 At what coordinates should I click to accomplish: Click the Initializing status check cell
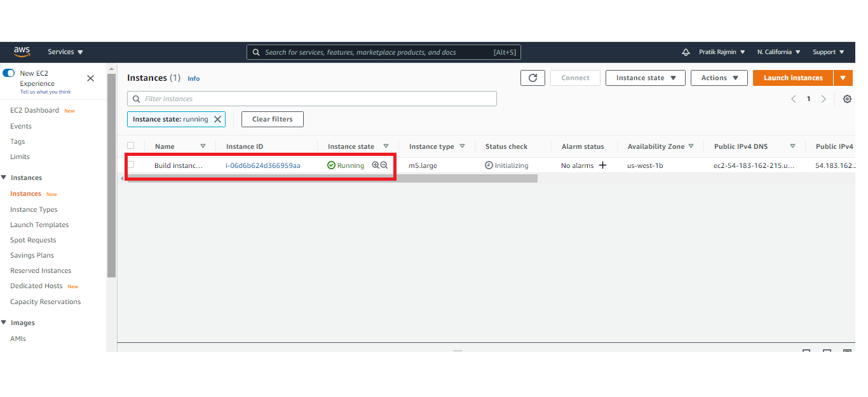[x=506, y=165]
